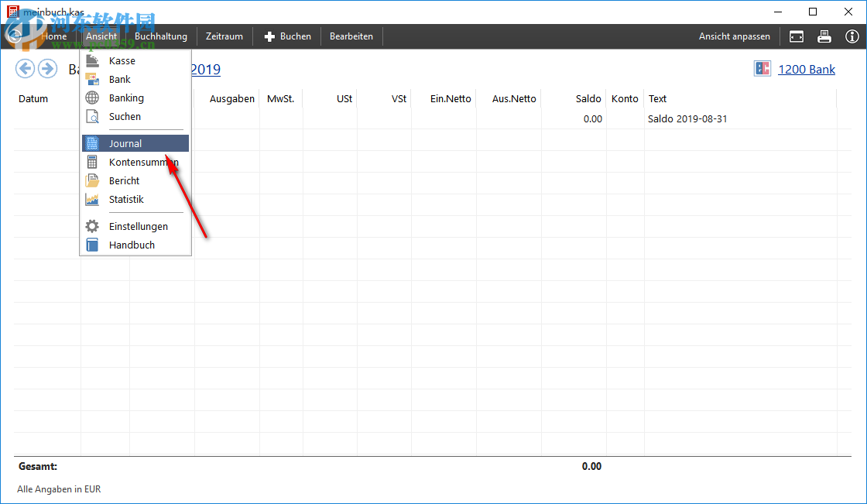Click the Datum column header
The height and width of the screenshot is (504, 867).
click(33, 99)
